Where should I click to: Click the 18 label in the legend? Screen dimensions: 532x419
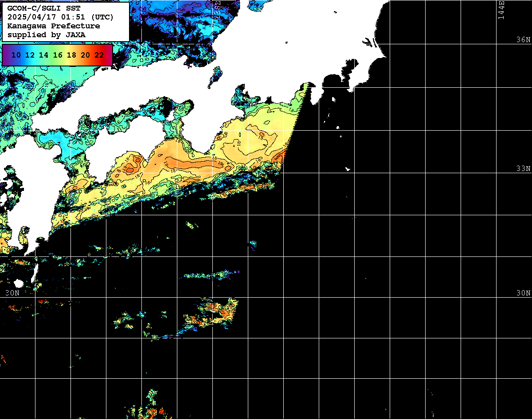click(71, 55)
